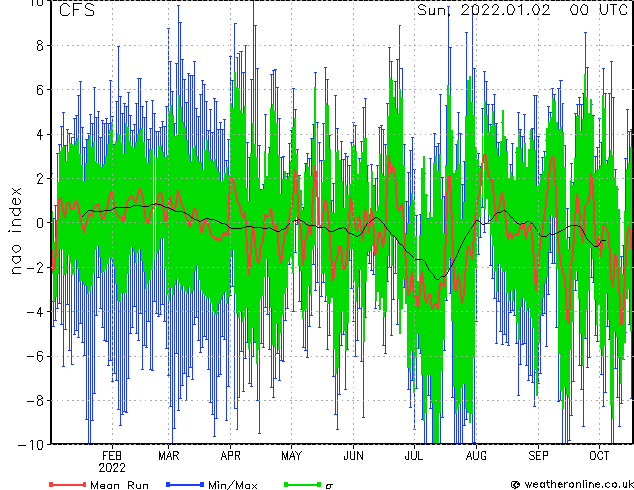Click the MAR x-axis label
The image size is (634, 490).
[169, 456]
